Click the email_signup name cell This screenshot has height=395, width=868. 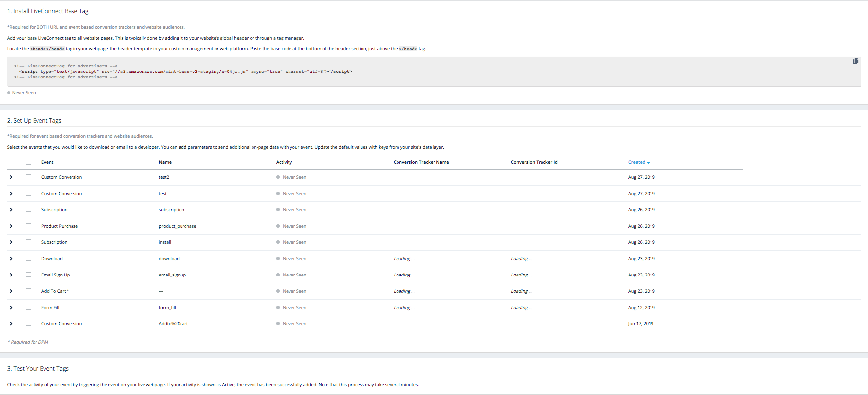[x=172, y=275]
